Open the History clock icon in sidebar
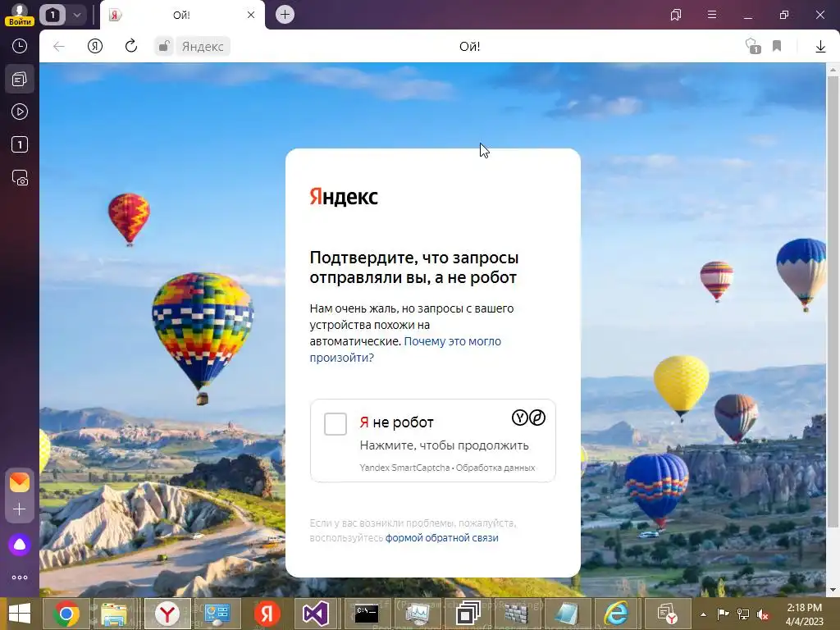This screenshot has height=630, width=840. pos(20,46)
